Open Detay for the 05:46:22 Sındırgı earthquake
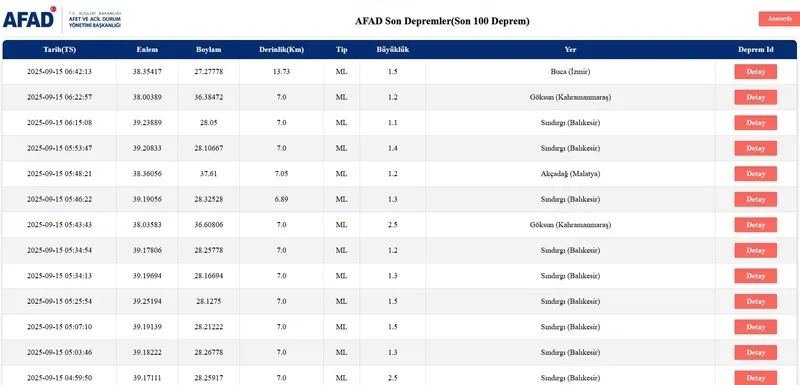800x385 pixels. [756, 199]
